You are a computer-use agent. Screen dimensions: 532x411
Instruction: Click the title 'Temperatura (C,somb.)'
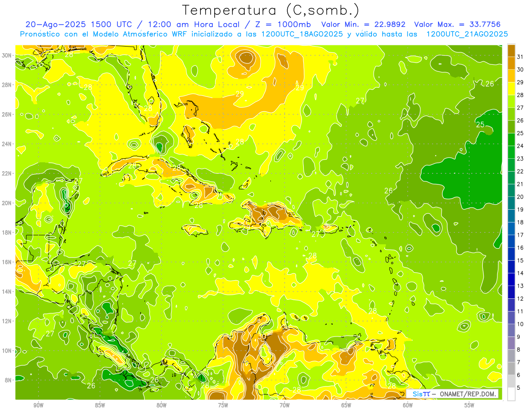(x=271, y=10)
